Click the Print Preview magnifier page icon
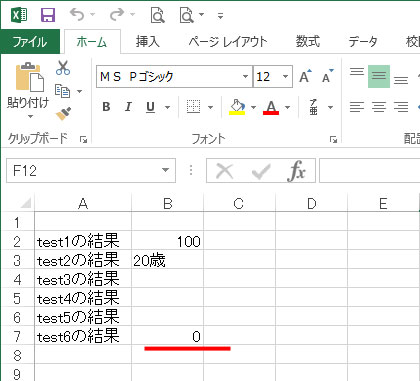420x381 pixels. [158, 15]
